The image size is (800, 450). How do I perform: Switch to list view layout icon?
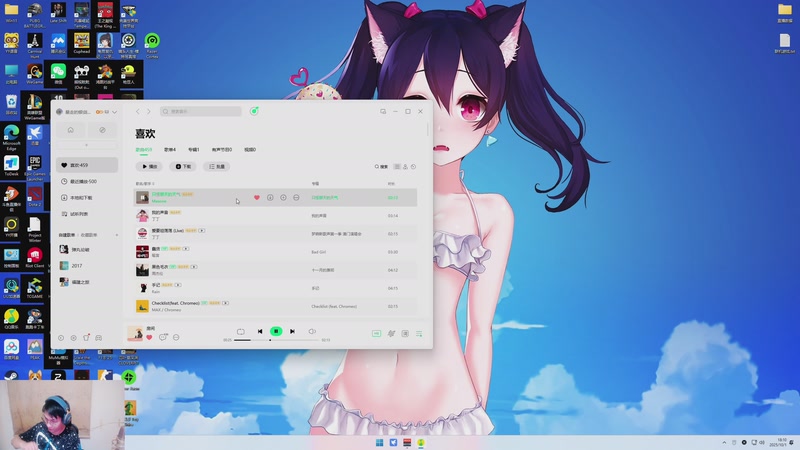click(397, 167)
